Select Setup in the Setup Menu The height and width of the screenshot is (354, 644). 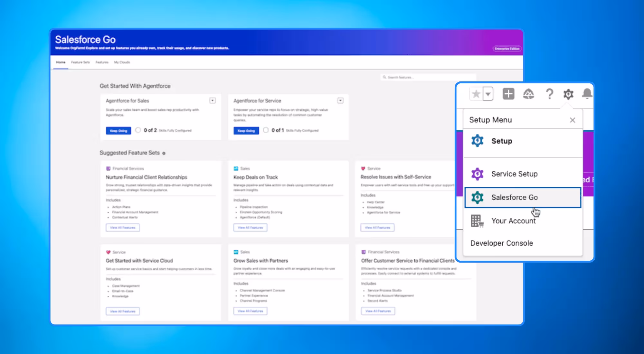(523, 141)
